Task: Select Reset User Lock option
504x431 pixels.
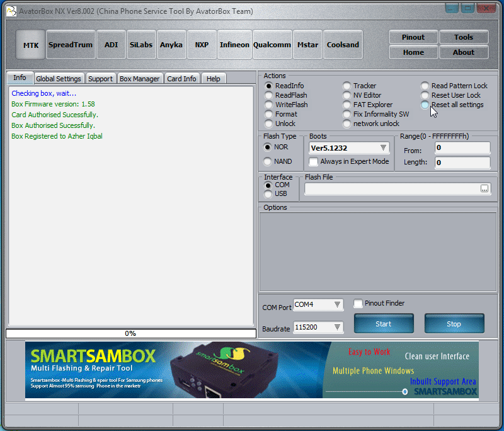Action: tap(450, 95)
